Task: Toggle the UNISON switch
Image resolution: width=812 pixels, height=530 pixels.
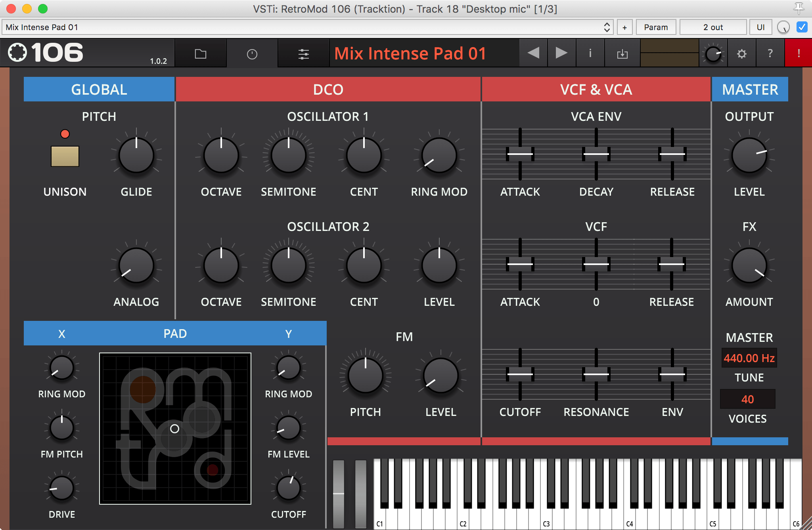Action: (65, 156)
